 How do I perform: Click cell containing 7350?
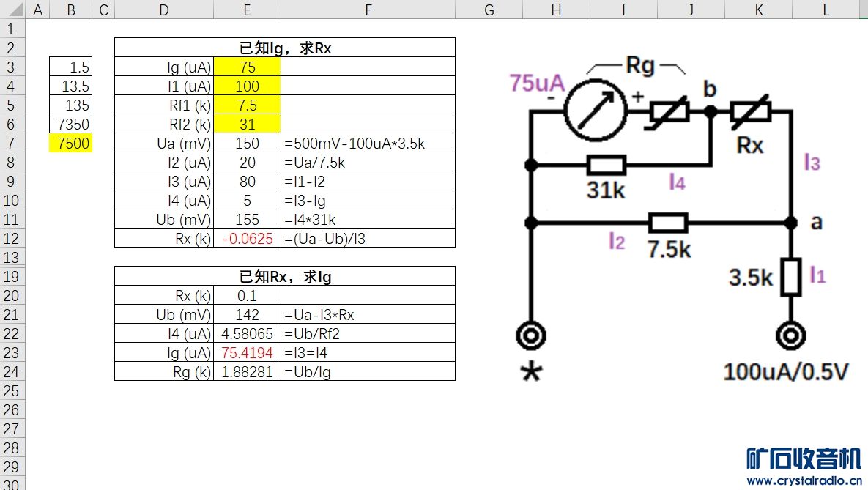click(71, 124)
